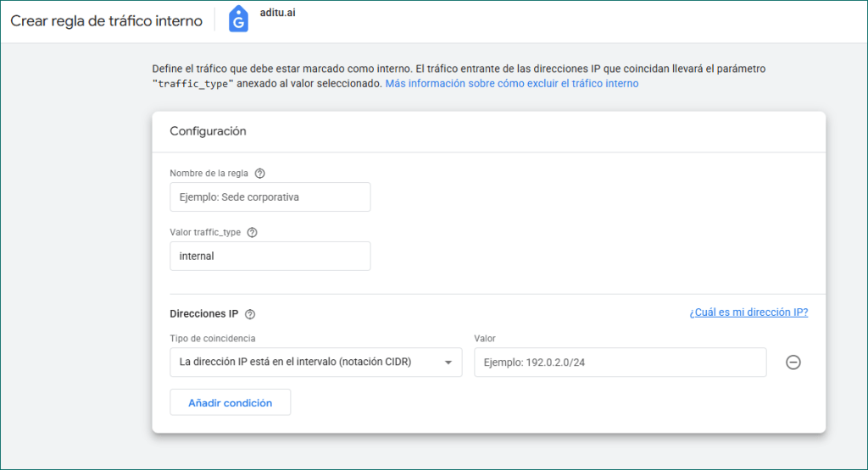Click the "traffic_type" code text in description
The image size is (868, 470).
tap(192, 84)
